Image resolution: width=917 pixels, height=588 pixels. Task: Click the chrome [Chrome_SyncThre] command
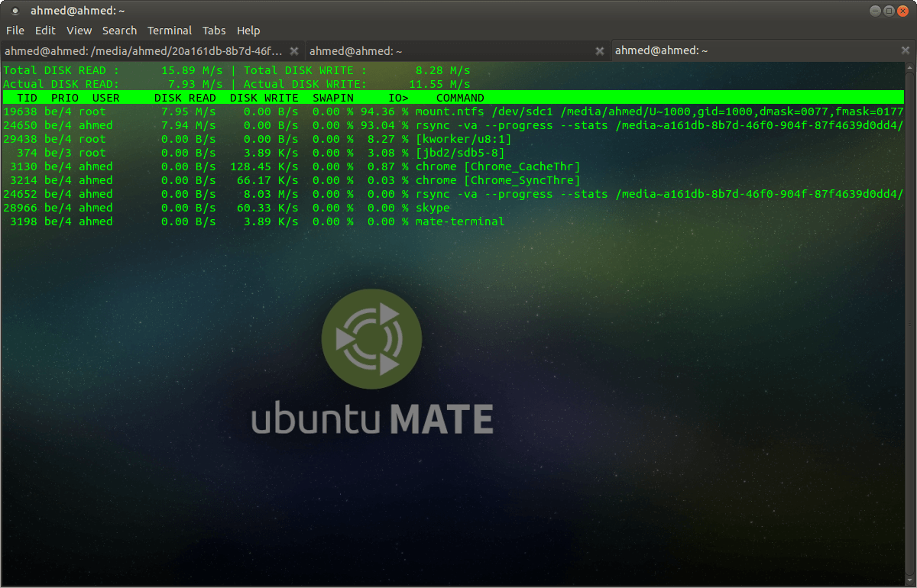tap(498, 180)
